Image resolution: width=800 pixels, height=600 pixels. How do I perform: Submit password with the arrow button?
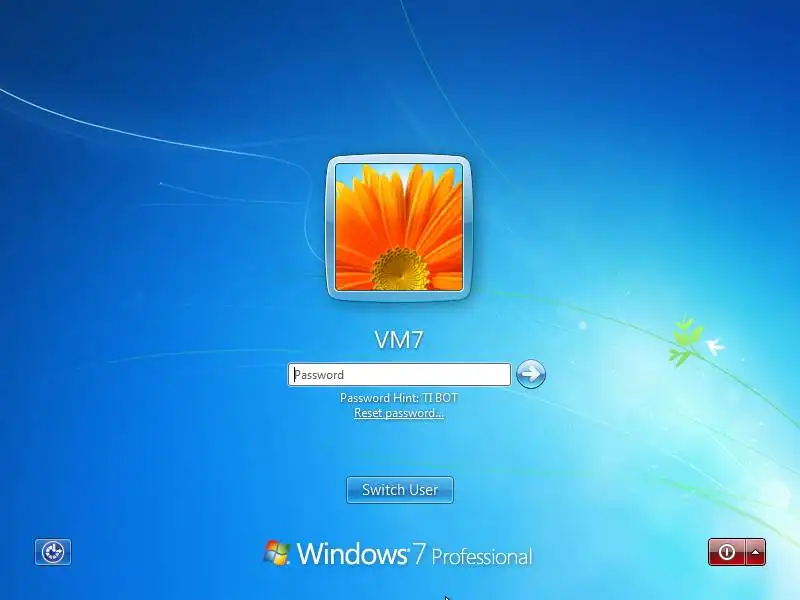click(531, 374)
